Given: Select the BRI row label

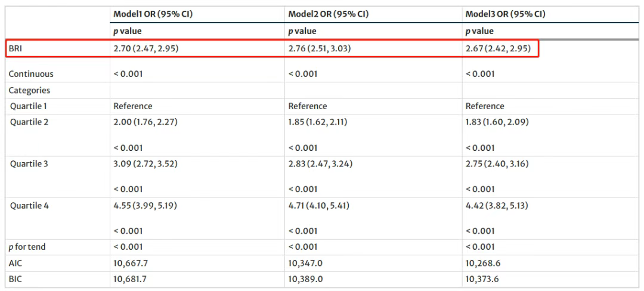Looking at the screenshot, I should (15, 49).
